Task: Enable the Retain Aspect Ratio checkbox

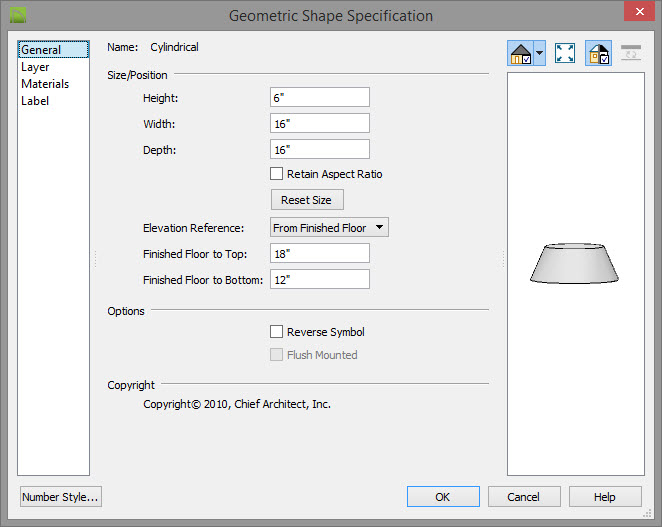Action: pyautogui.click(x=277, y=174)
